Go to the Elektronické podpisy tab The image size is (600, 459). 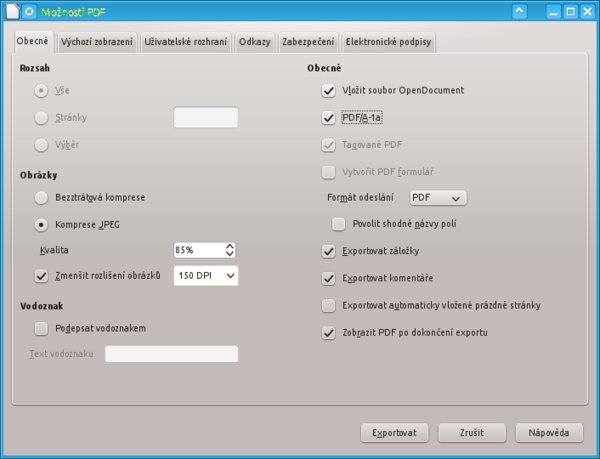click(x=388, y=42)
